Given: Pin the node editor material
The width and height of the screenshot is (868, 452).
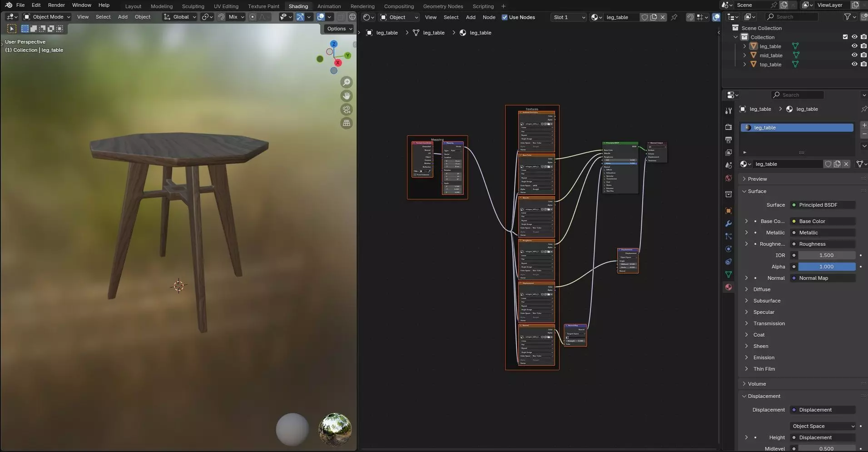Looking at the screenshot, I should pyautogui.click(x=674, y=17).
